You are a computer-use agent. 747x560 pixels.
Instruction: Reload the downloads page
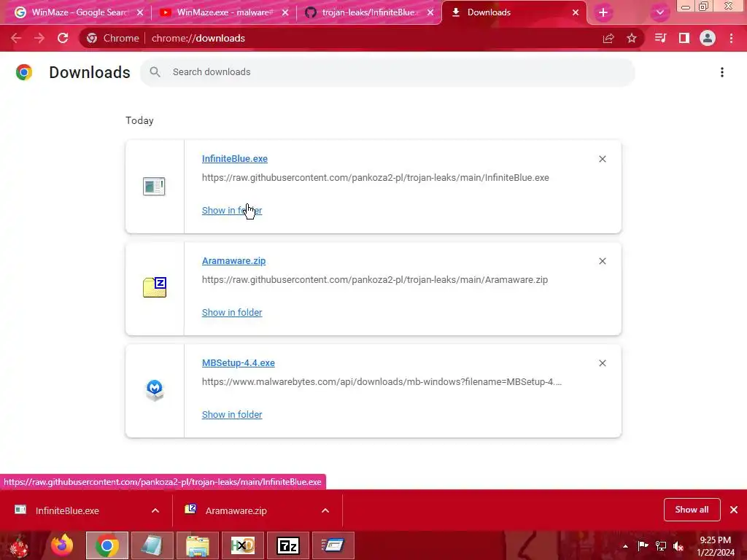click(x=63, y=38)
